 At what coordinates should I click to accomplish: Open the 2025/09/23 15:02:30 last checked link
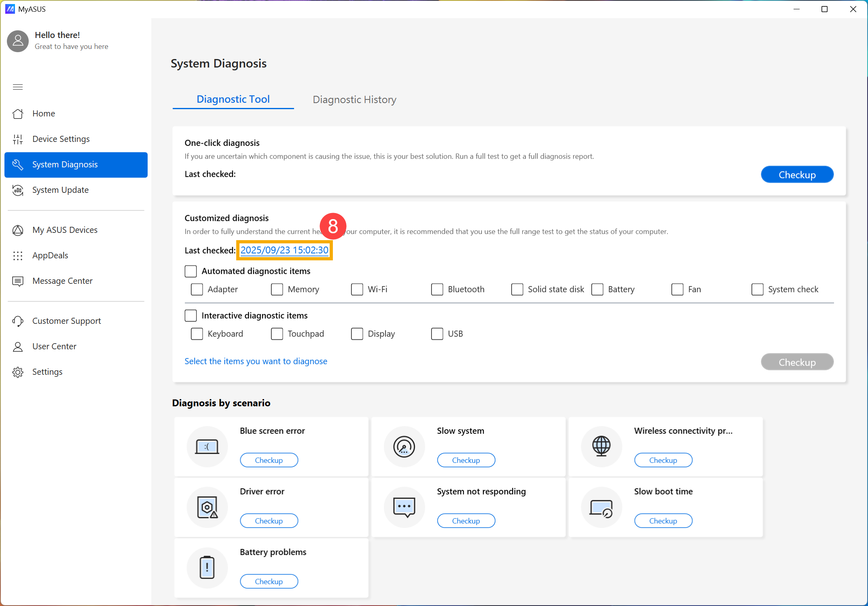point(284,250)
